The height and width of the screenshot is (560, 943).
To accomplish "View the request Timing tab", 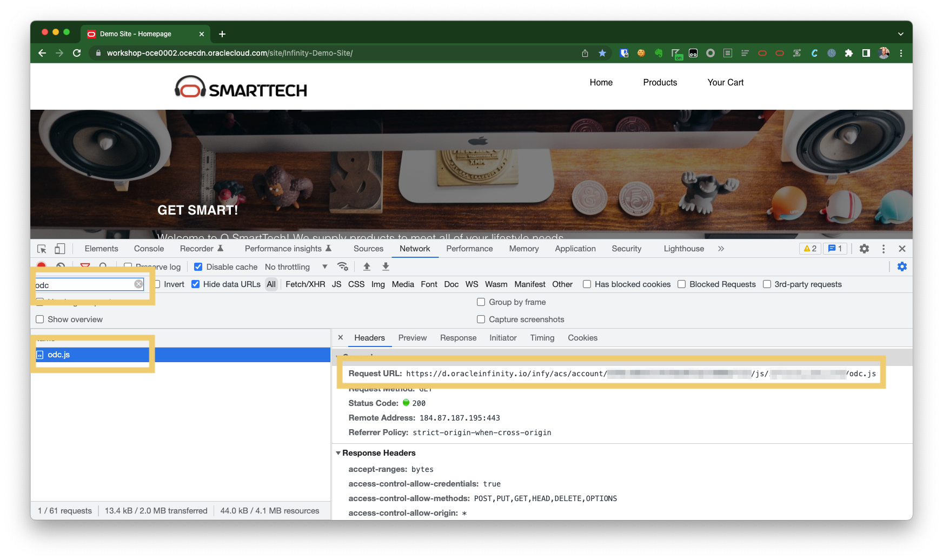I will click(x=542, y=338).
